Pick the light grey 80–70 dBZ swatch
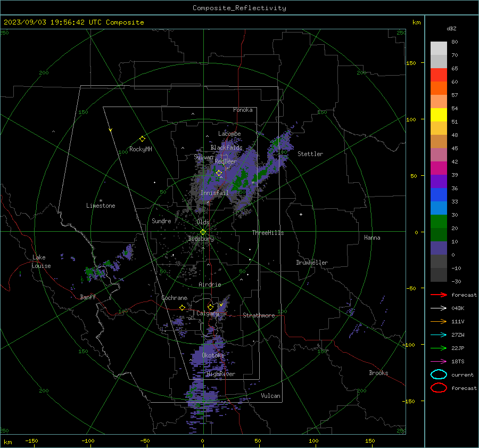Image resolution: width=479 pixels, height=448 pixels. 439,48
